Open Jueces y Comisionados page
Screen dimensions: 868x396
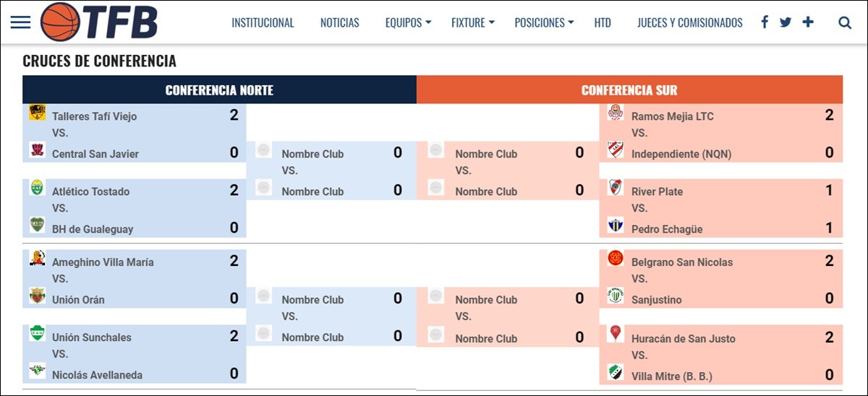[x=690, y=22]
